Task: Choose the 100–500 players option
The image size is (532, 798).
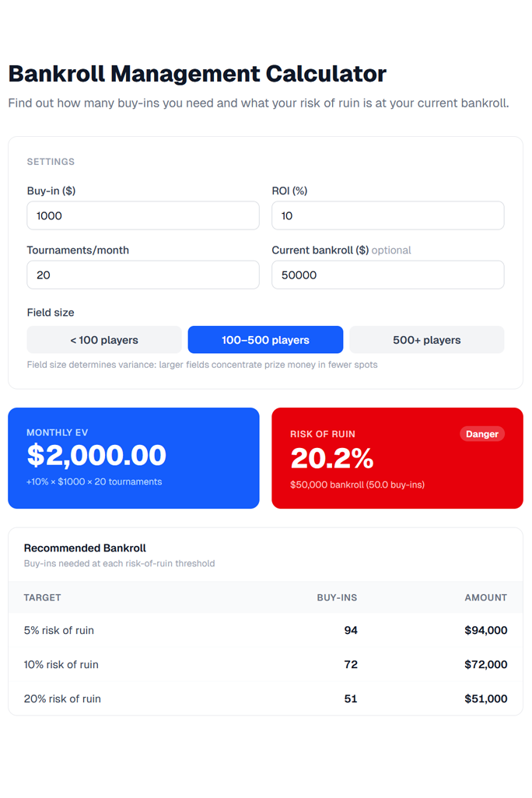Action: 265,340
